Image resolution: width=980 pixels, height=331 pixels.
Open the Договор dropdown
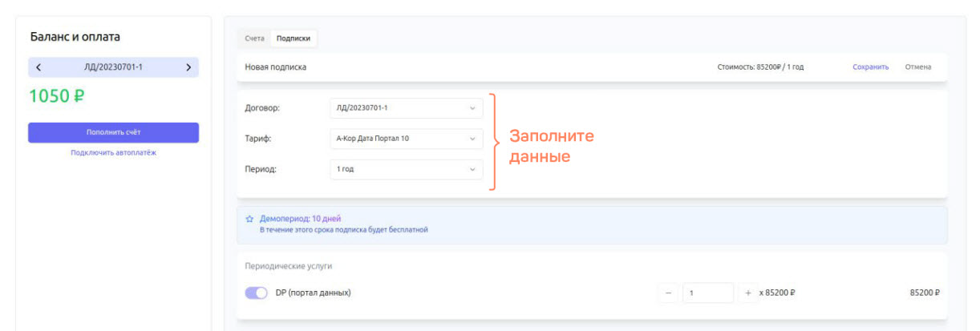pos(407,108)
